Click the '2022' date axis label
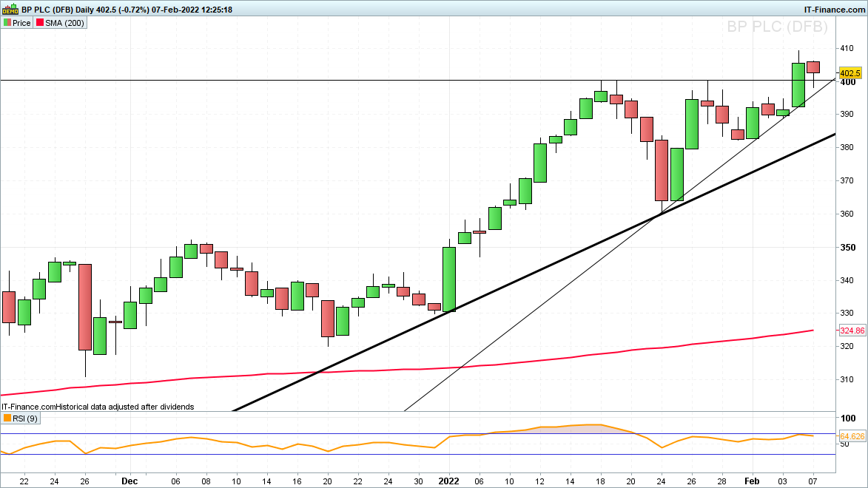The width and height of the screenshot is (868, 488). pyautogui.click(x=448, y=481)
